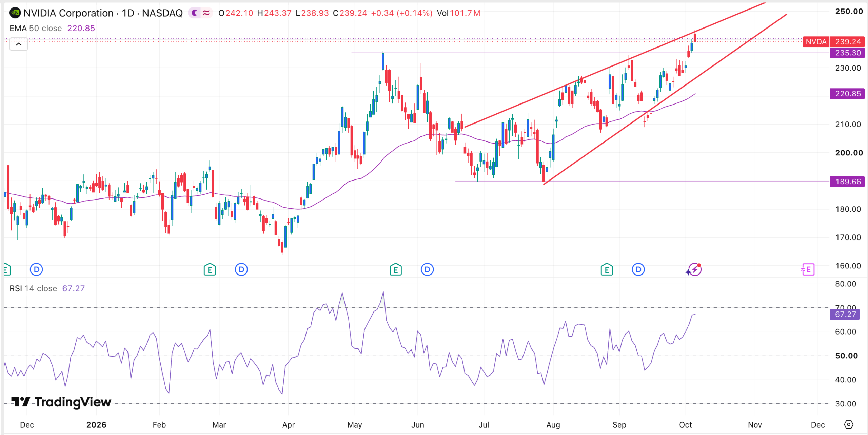Click the EMA value 220.85 in legend
868x435 pixels.
pyautogui.click(x=81, y=28)
